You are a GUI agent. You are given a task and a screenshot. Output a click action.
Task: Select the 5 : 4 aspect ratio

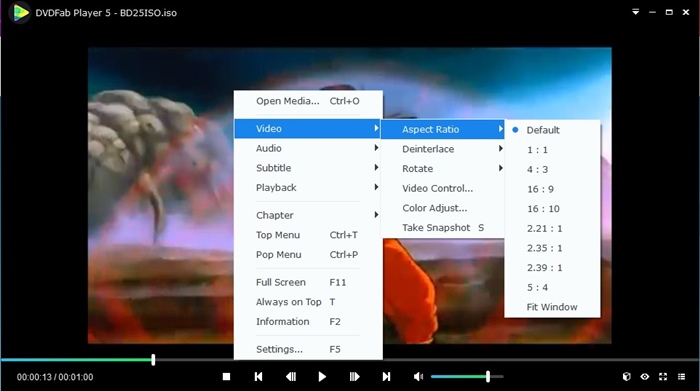tap(552, 287)
